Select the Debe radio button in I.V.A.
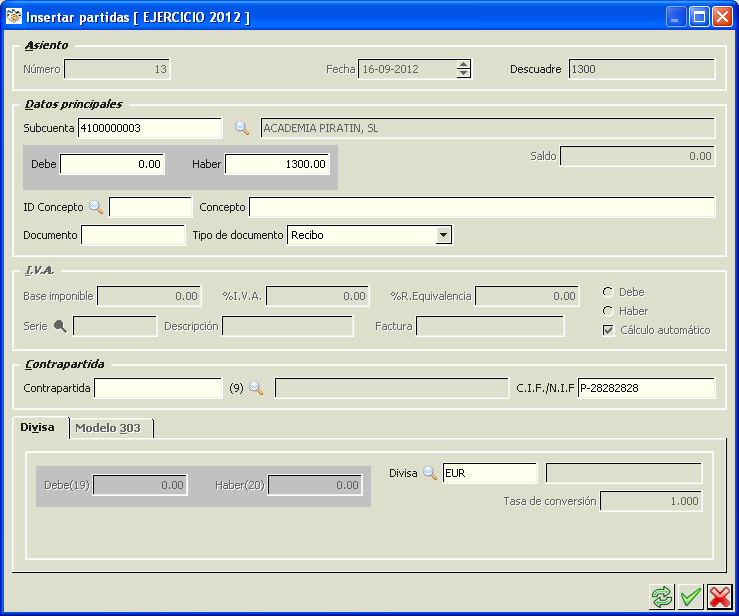 (608, 292)
